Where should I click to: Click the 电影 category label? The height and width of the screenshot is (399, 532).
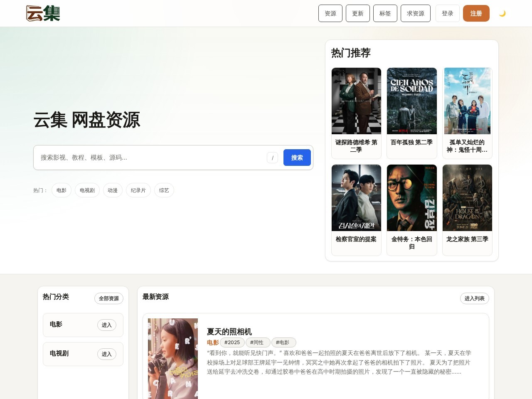56,324
